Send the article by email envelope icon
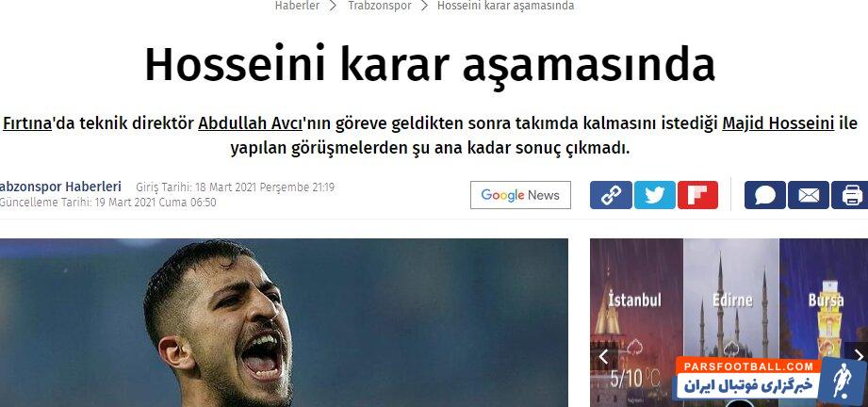The width and height of the screenshot is (868, 407). [x=809, y=195]
